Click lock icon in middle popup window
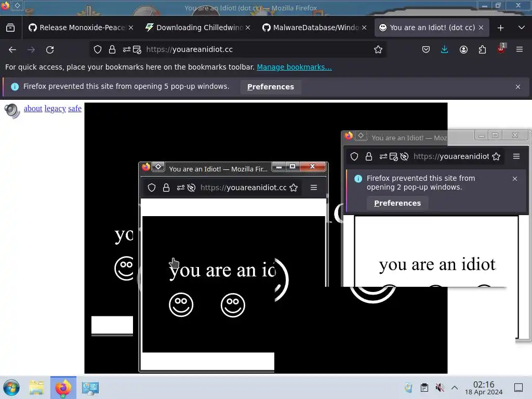This screenshot has width=532, height=399. click(166, 188)
